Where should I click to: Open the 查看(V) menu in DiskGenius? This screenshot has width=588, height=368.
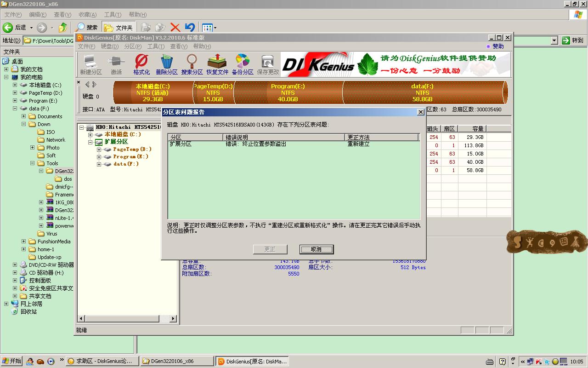point(179,46)
